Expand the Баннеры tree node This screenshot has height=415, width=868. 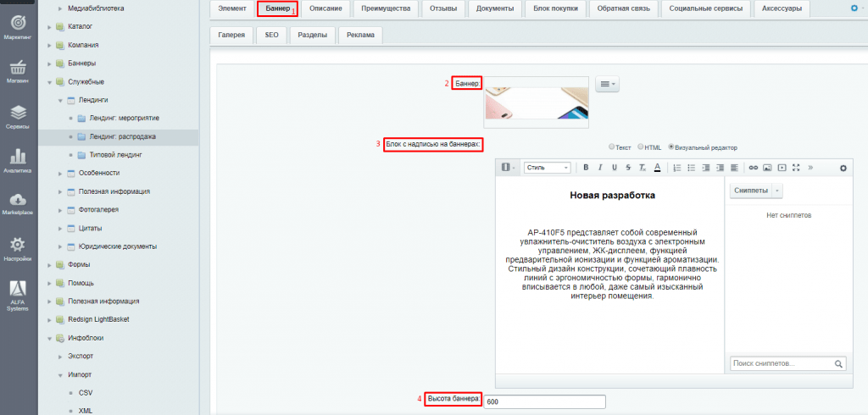point(50,64)
